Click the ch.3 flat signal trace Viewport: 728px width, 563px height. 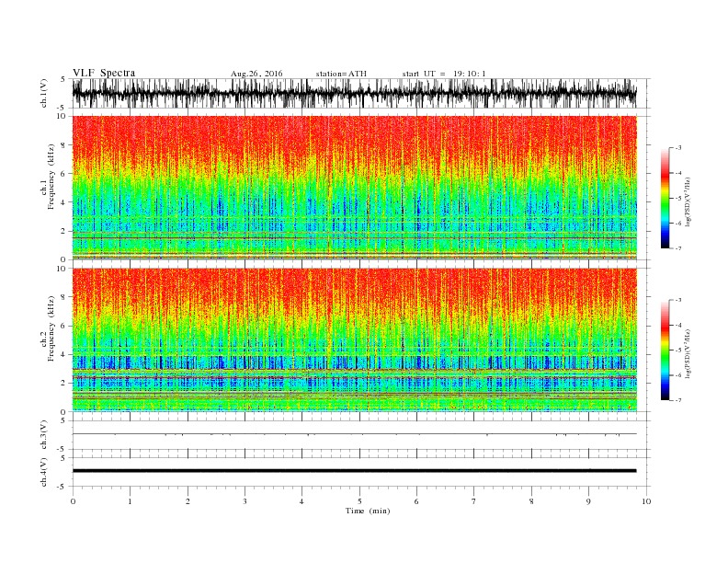tap(354, 434)
